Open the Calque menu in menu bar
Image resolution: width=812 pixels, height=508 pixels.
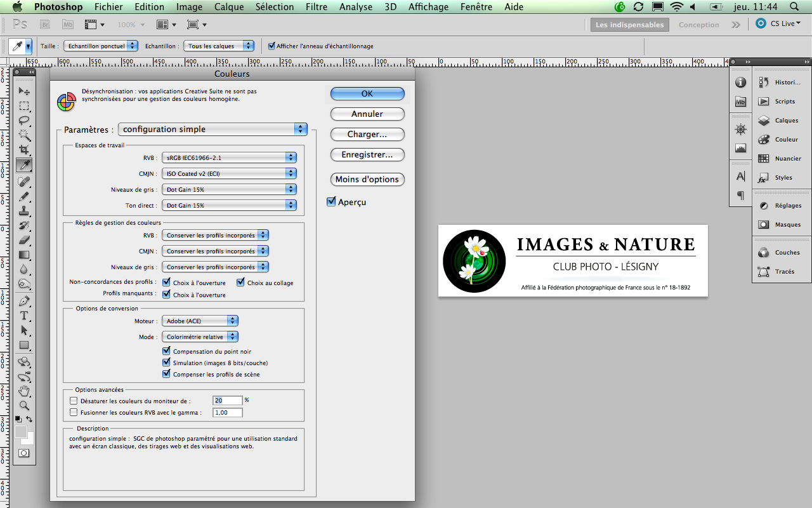228,7
